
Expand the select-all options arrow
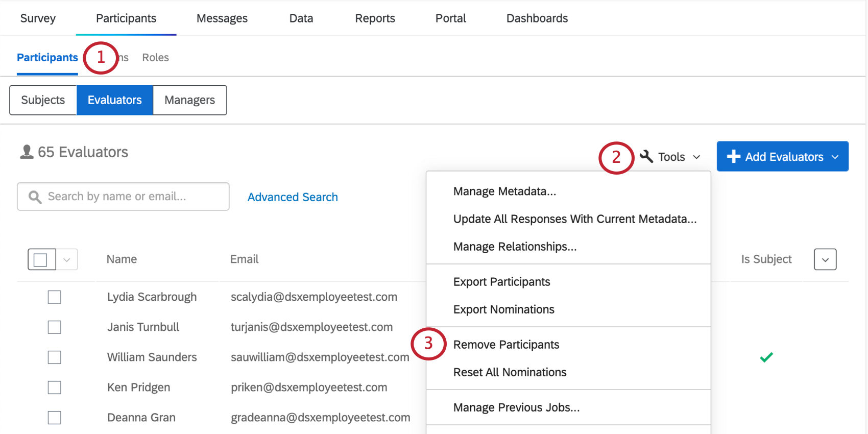point(67,260)
